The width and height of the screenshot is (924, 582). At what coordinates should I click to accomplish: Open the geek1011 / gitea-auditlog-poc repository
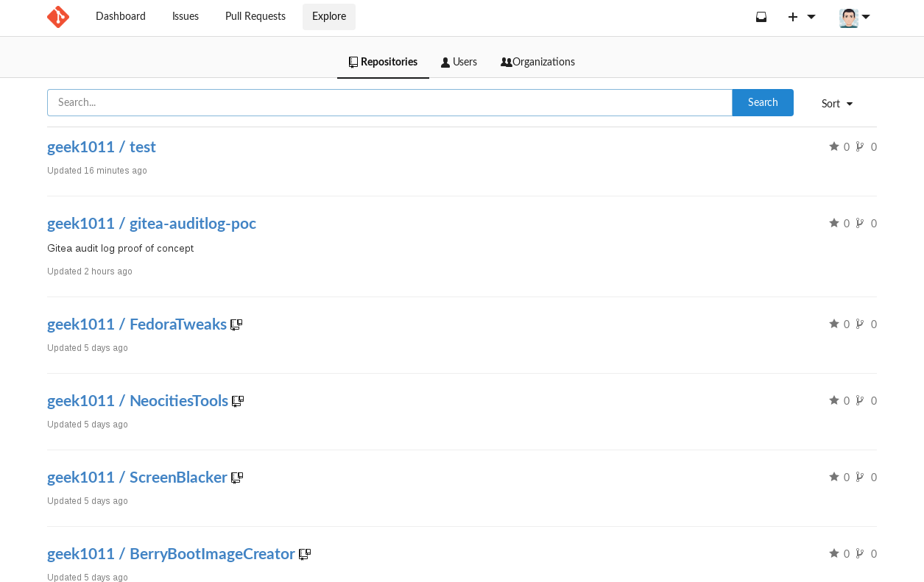[x=152, y=223]
